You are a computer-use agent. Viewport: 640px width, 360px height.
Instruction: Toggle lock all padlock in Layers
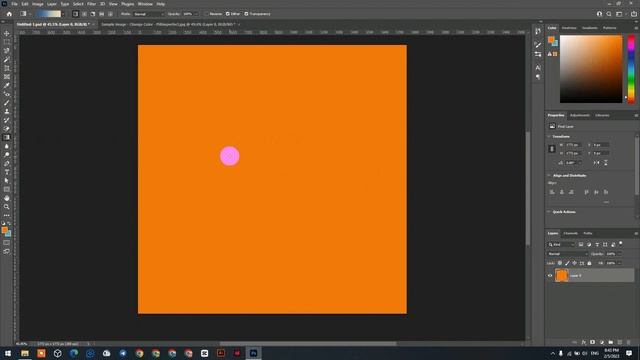click(x=589, y=263)
